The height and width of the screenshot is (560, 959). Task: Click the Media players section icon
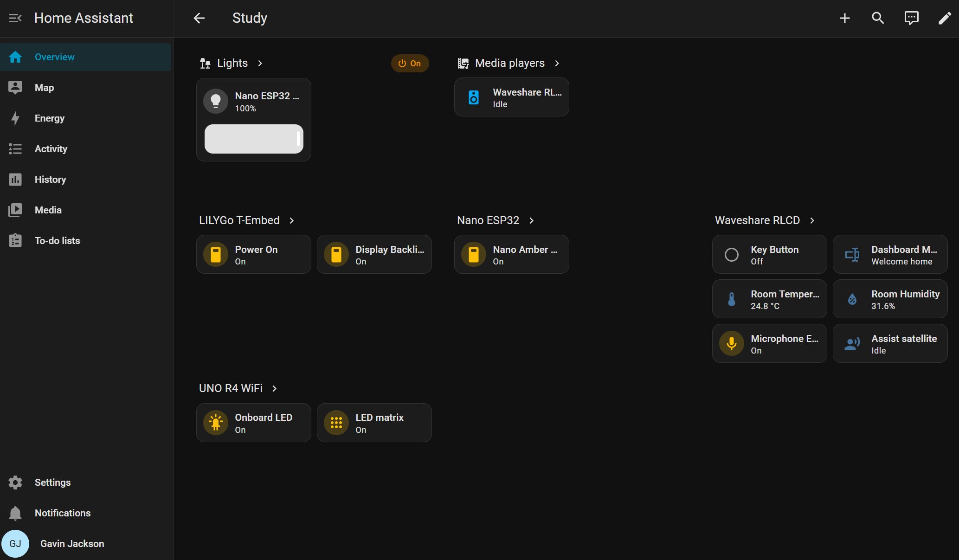coord(463,63)
